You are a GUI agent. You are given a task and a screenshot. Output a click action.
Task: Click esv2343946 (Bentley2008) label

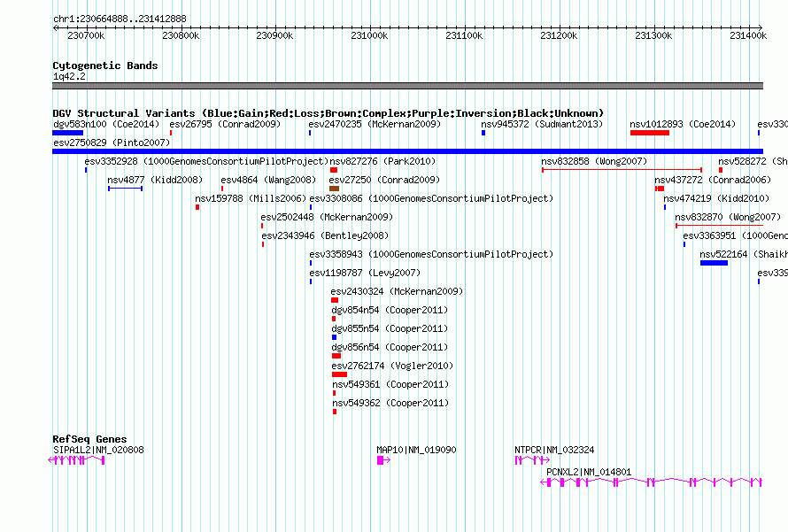tap(325, 235)
